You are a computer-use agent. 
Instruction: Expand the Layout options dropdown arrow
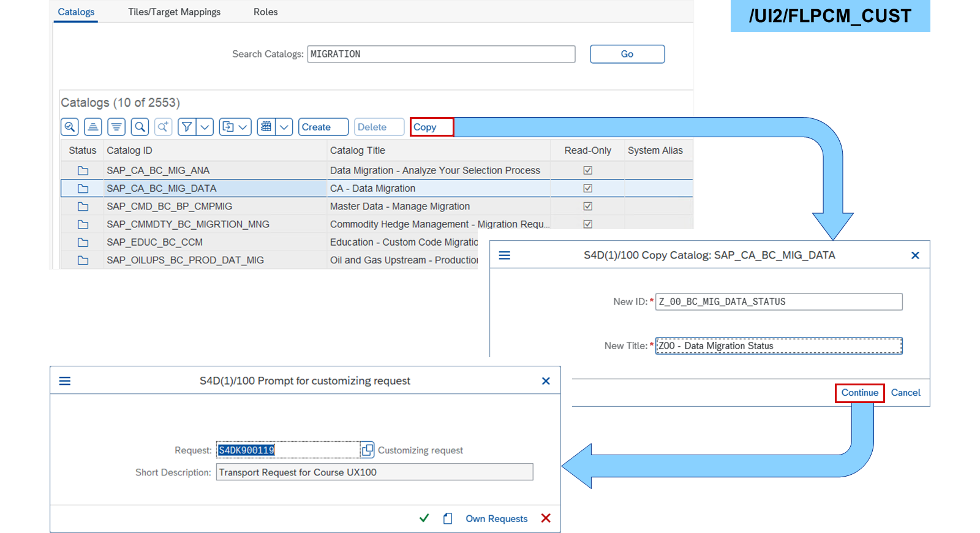pyautogui.click(x=284, y=127)
